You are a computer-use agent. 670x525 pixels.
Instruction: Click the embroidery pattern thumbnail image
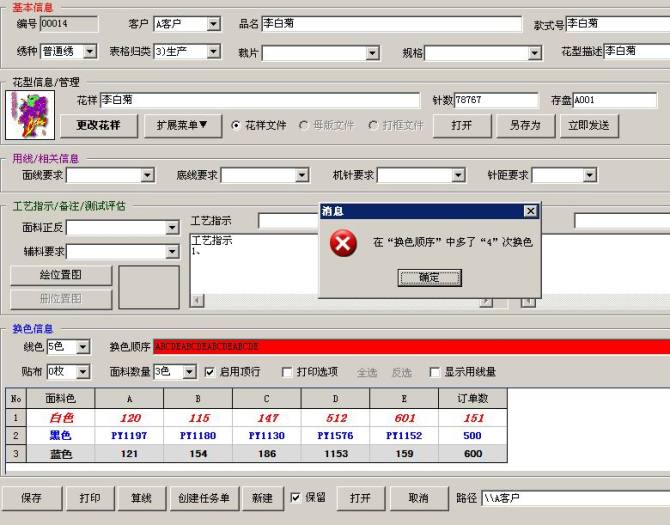tap(27, 115)
